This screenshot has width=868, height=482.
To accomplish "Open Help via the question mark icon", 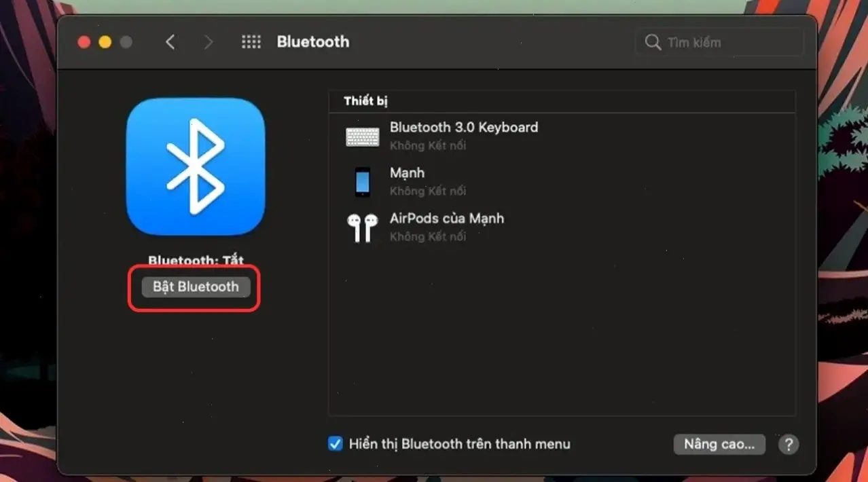I will tap(788, 444).
